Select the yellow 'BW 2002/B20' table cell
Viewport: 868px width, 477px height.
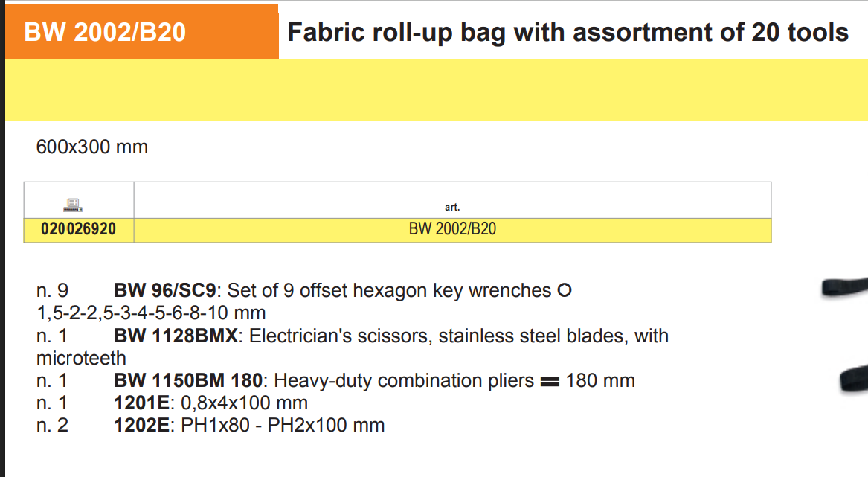click(x=452, y=229)
